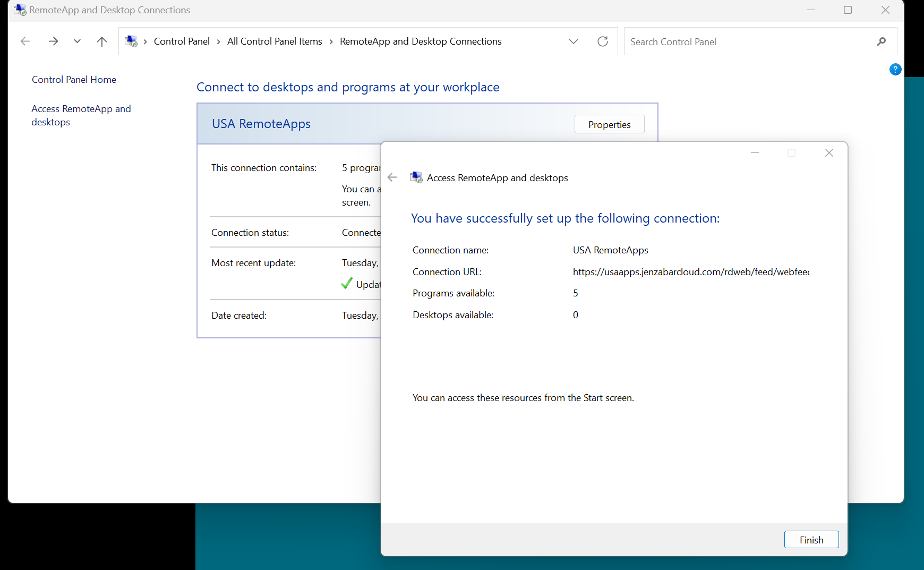Screen dimensions: 924x570
Task: Expand chevron after All Control Panel Items
Action: click(331, 41)
